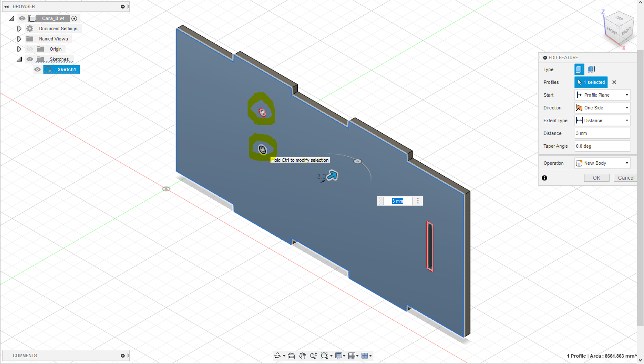Click the Cara_B v4 component cube icon
644x364 pixels.
33,18
